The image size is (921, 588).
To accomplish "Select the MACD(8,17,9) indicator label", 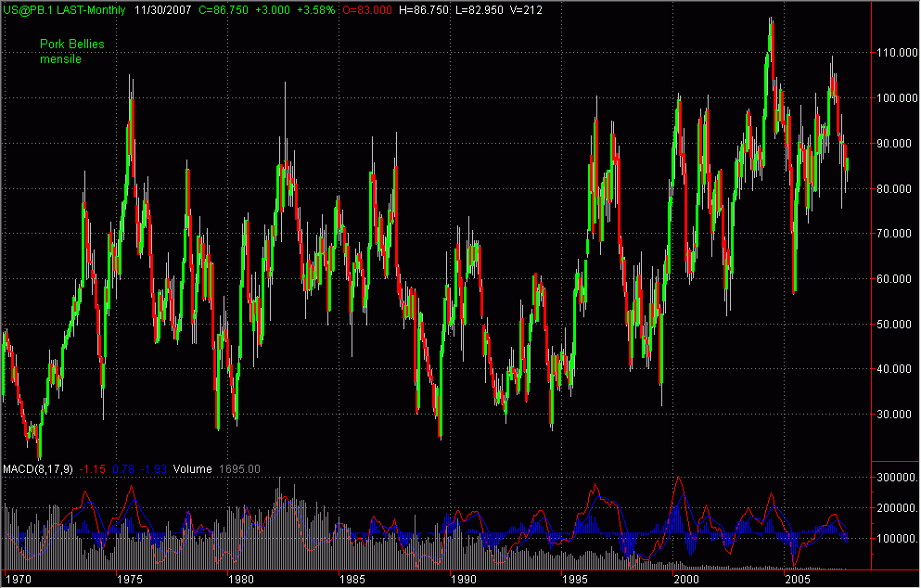I will point(38,469).
